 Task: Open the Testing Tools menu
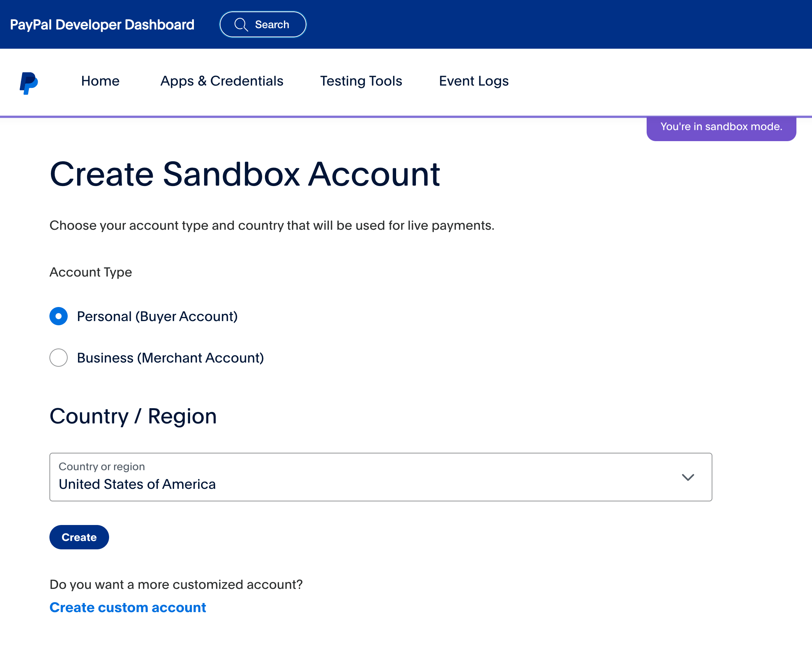361,81
